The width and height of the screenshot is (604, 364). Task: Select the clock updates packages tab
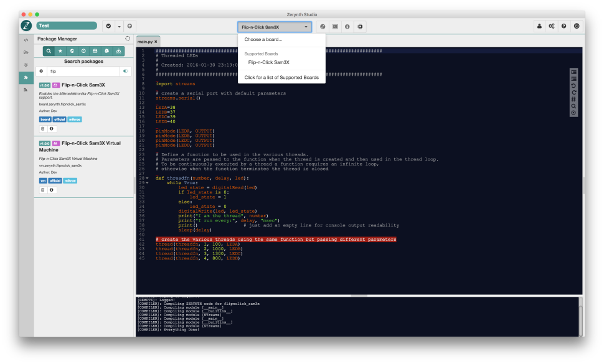(x=83, y=51)
